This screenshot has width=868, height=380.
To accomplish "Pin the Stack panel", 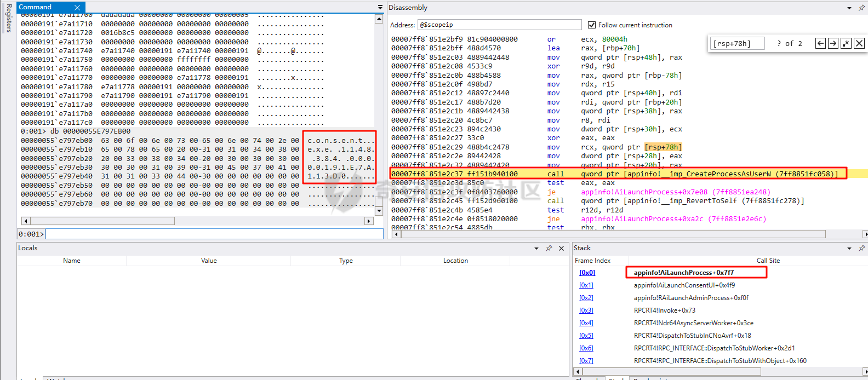I will pyautogui.click(x=861, y=248).
